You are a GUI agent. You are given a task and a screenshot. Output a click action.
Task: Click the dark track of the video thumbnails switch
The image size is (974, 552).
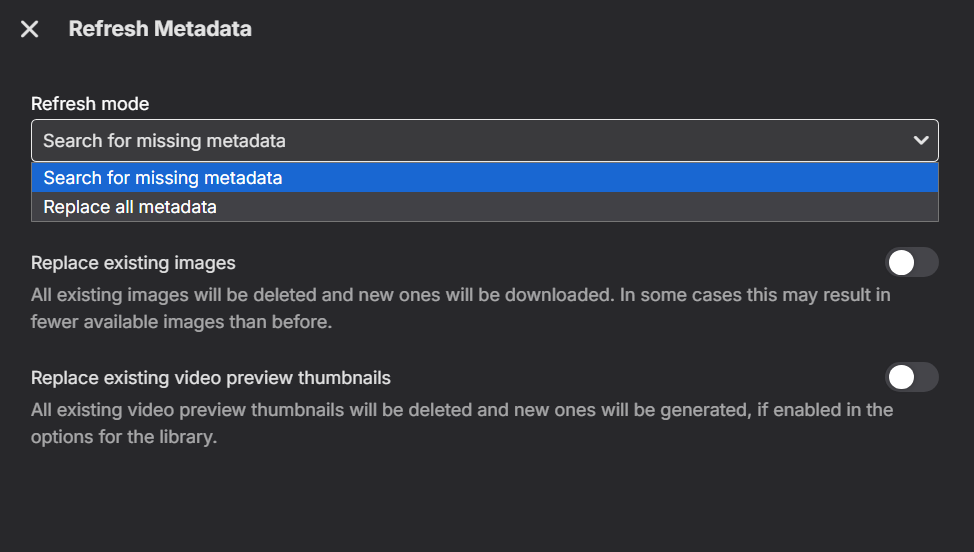(x=926, y=377)
